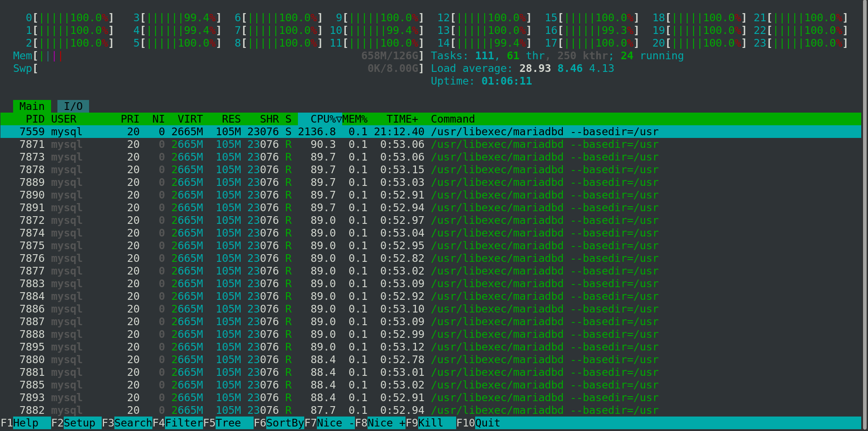The image size is (868, 431).
Task: Switch to the Main tab
Action: click(x=32, y=106)
